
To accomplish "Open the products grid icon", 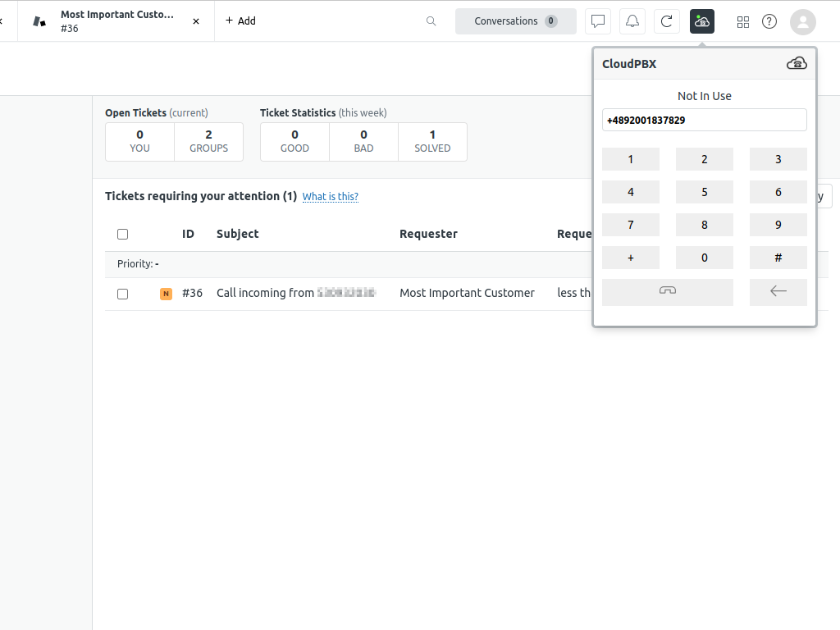I will (x=743, y=22).
